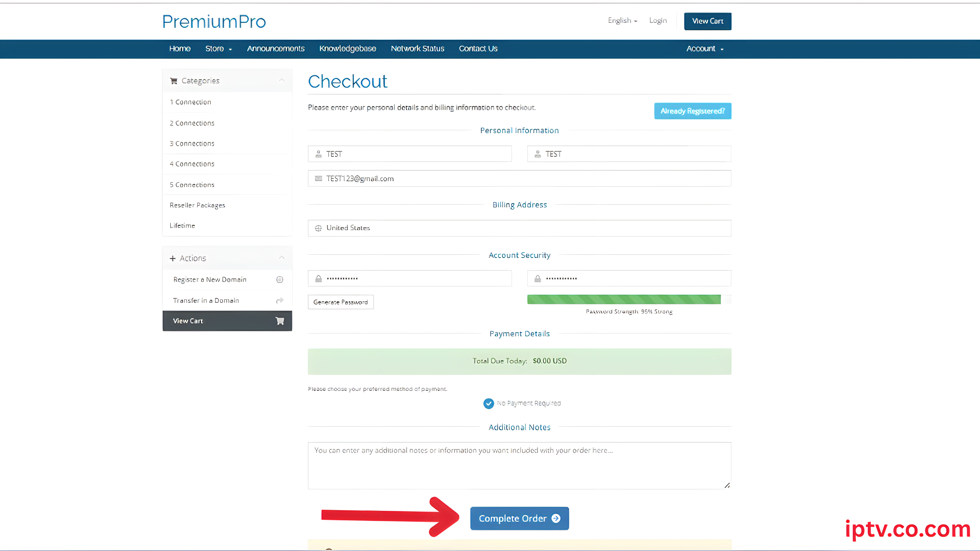Click the sidebar View Cart icon

point(280,321)
